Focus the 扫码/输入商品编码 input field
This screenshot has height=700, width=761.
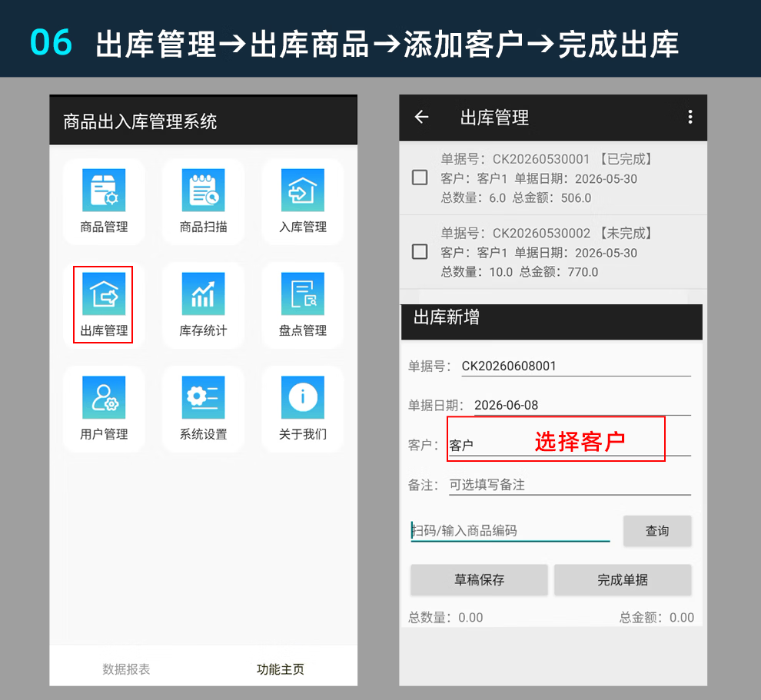510,531
